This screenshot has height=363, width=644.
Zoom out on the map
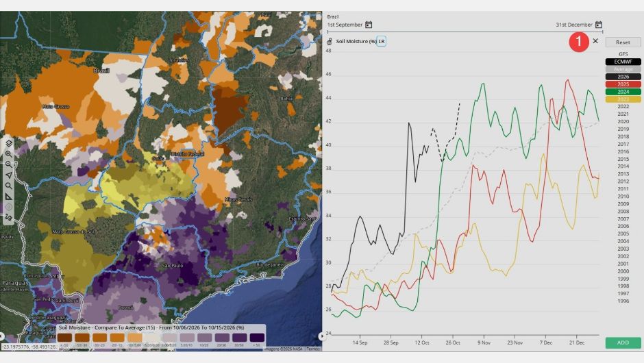[9, 164]
